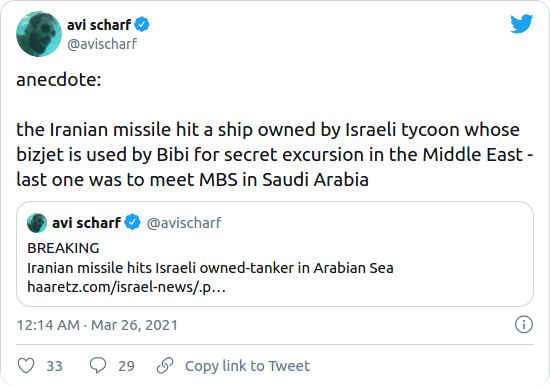
Task: Follow the haaretz.com/israel-news link
Action: pyautogui.click(x=126, y=287)
